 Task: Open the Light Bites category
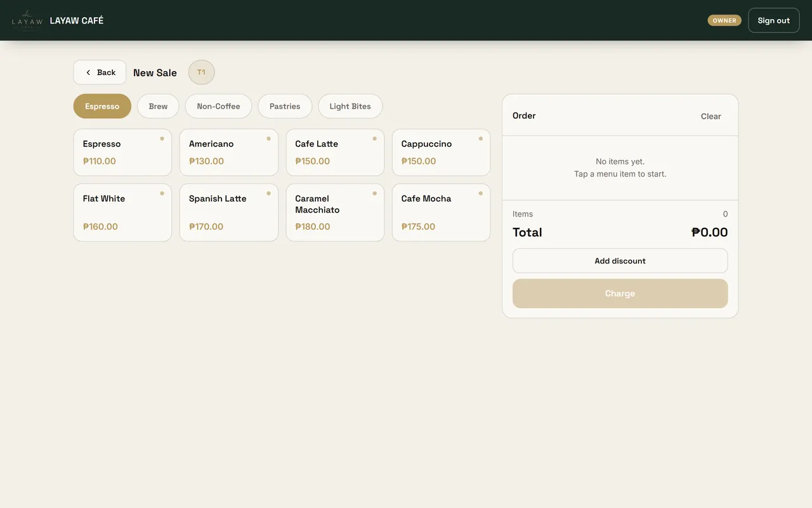click(350, 106)
